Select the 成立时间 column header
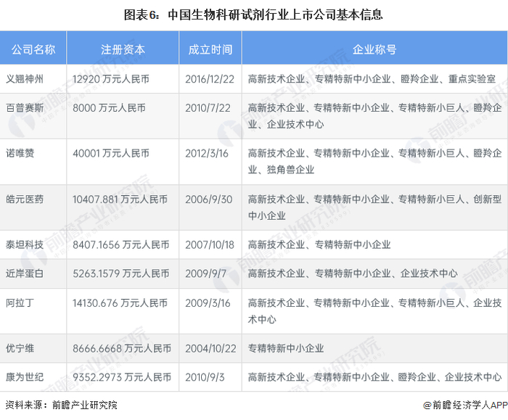508x420 pixels. [x=210, y=49]
